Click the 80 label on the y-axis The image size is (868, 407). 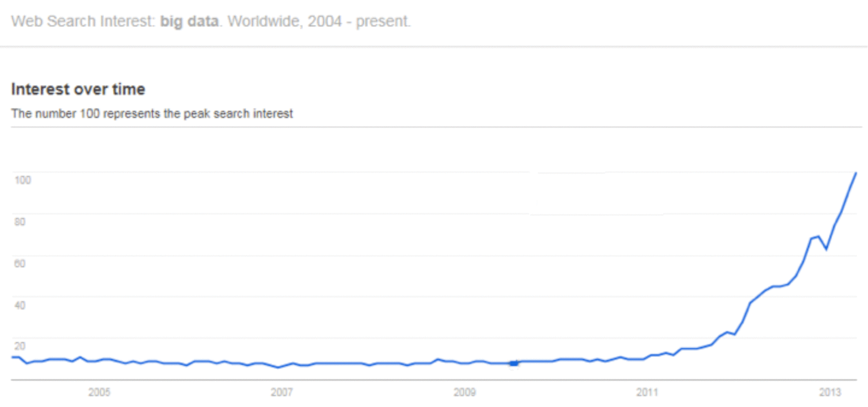click(x=20, y=222)
